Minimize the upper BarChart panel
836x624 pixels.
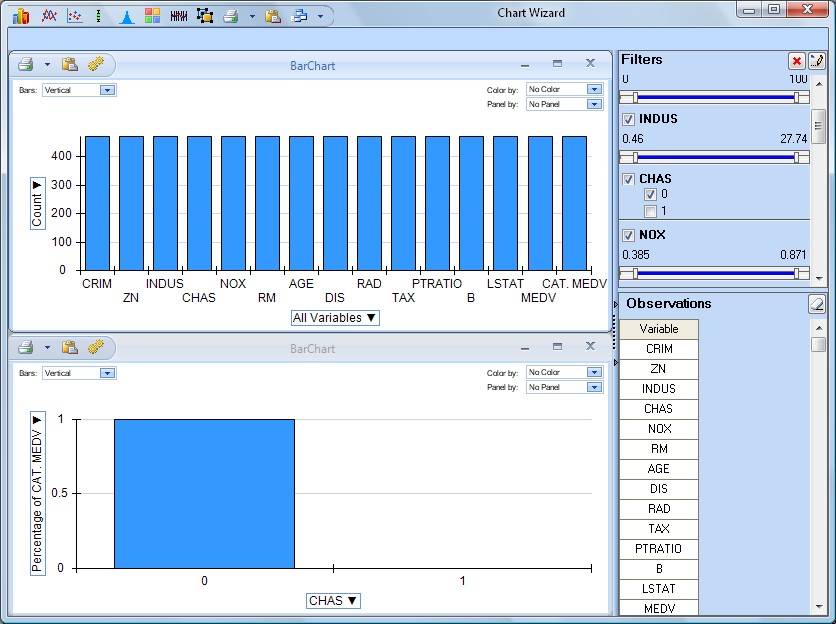tap(525, 65)
